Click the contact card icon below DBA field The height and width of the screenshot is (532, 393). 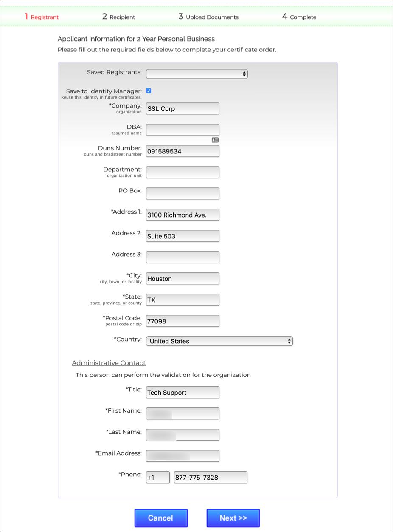click(215, 140)
